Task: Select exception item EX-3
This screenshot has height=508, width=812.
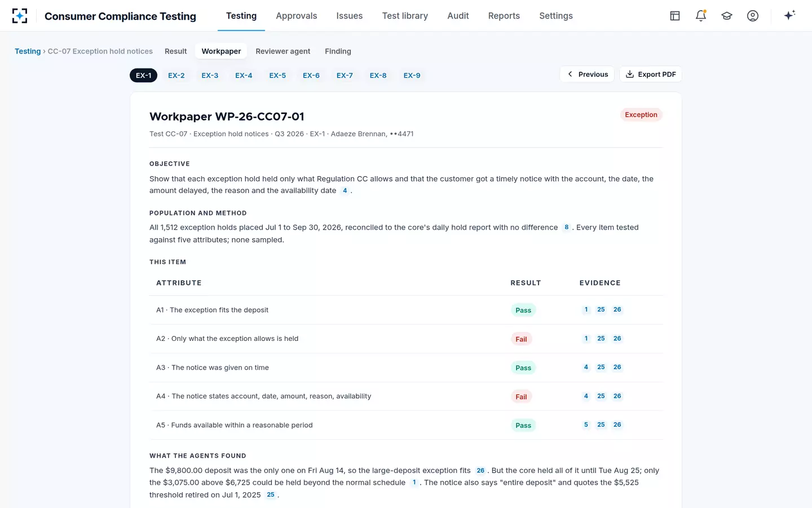Action: click(x=210, y=75)
